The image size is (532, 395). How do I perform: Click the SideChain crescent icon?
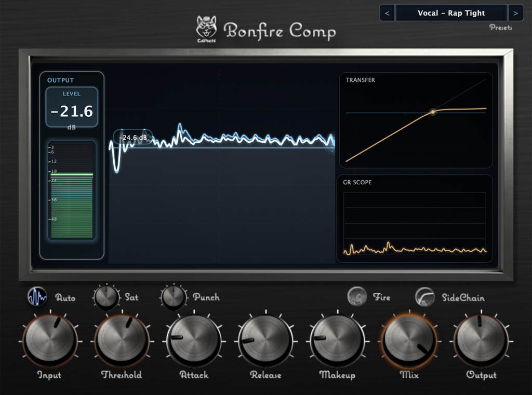point(423,296)
